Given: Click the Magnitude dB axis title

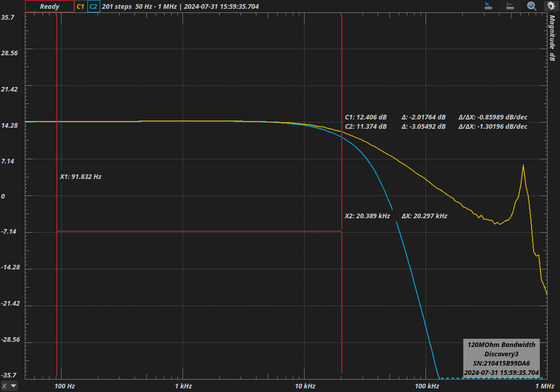Looking at the screenshot, I should tap(552, 38).
